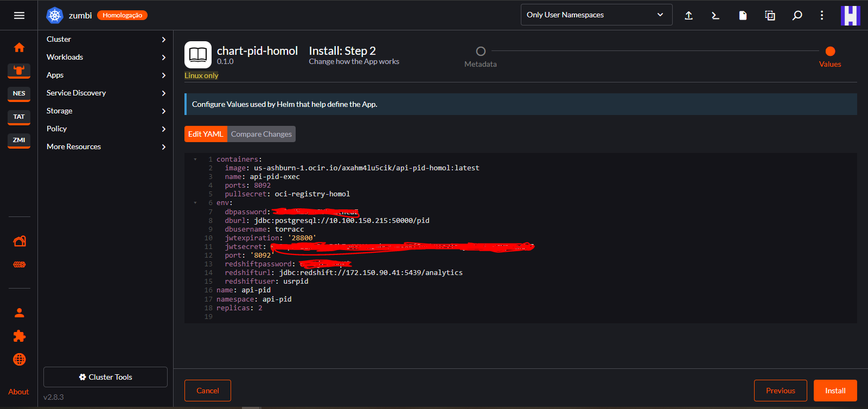
Task: Open the Only User Namespaces dropdown
Action: coord(596,15)
